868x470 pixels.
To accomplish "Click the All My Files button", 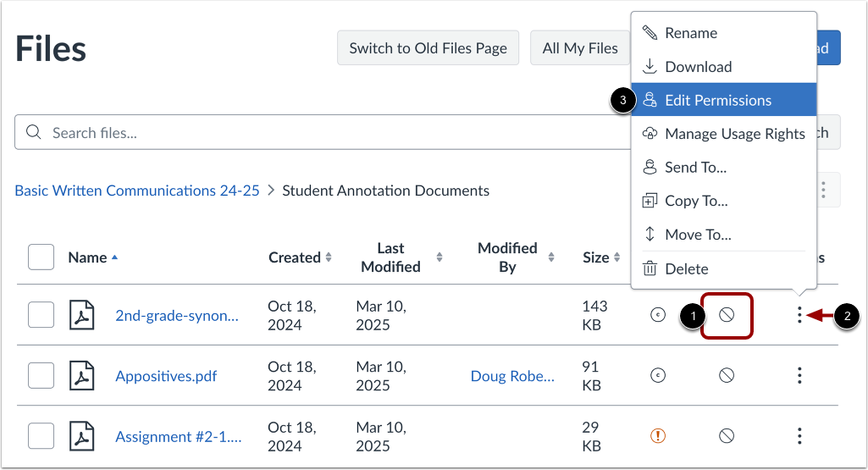I will [579, 48].
